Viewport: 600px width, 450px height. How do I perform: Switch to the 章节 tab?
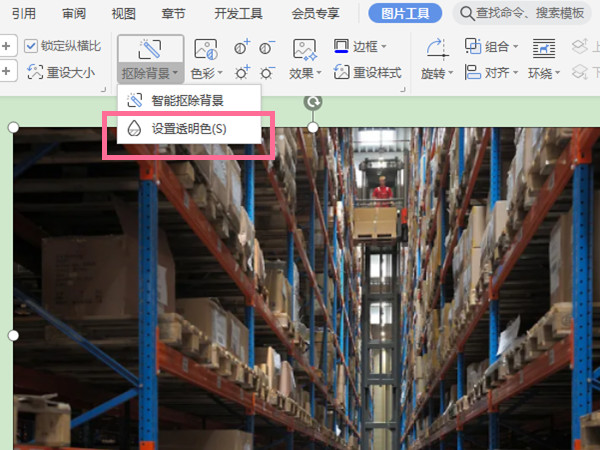pyautogui.click(x=173, y=14)
